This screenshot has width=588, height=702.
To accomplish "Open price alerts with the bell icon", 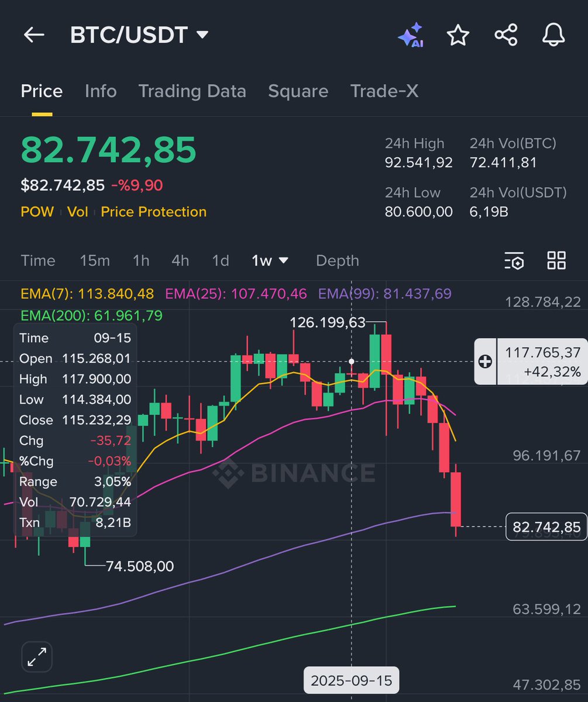I will point(553,35).
